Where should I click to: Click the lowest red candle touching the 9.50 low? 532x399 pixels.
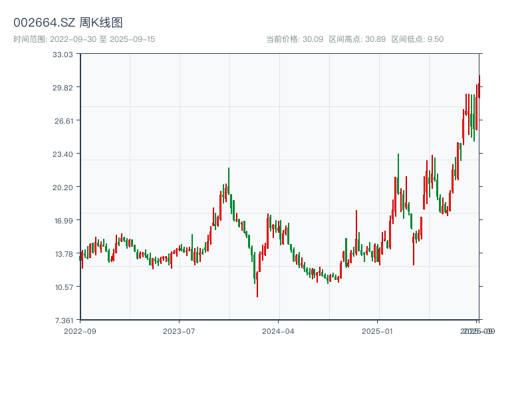(x=257, y=285)
